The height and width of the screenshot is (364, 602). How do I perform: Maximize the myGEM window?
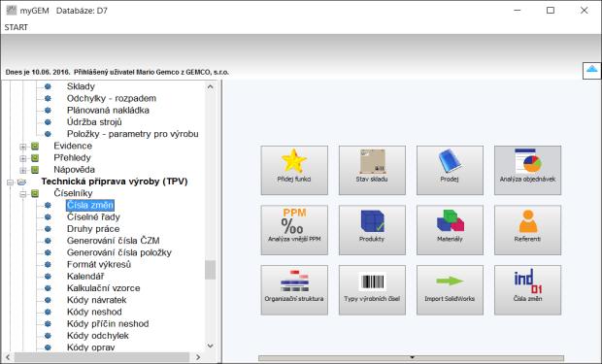tap(551, 11)
